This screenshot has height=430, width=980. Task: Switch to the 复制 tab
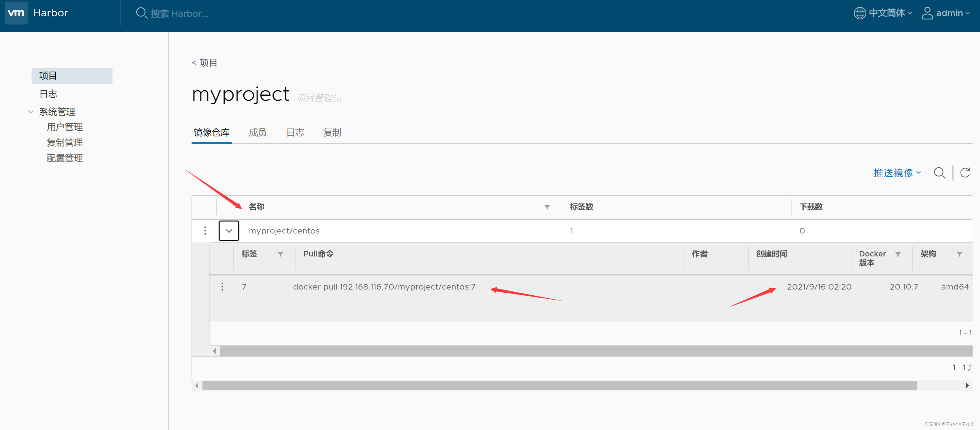click(332, 133)
